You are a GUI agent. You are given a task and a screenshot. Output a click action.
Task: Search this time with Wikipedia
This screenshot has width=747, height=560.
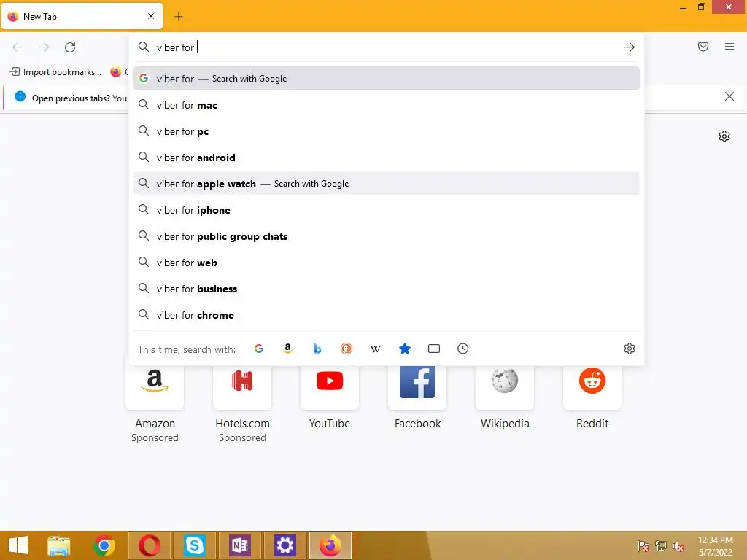tap(376, 349)
